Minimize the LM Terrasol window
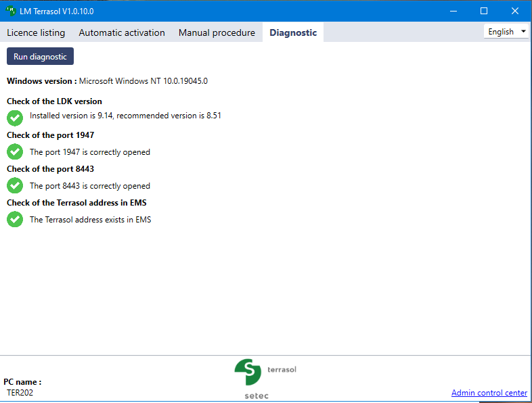The height and width of the screenshot is (403, 532). coord(453,11)
